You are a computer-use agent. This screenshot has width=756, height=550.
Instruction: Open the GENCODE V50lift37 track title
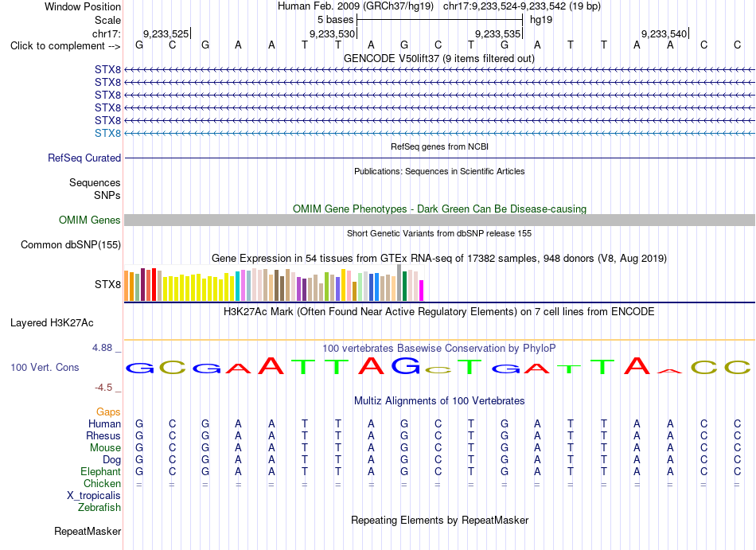pos(438,58)
